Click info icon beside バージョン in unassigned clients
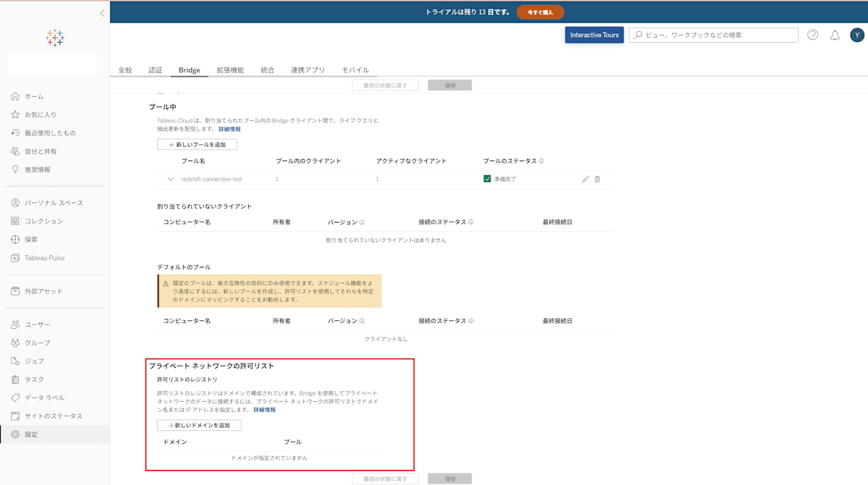The width and height of the screenshot is (868, 485). pyautogui.click(x=362, y=222)
